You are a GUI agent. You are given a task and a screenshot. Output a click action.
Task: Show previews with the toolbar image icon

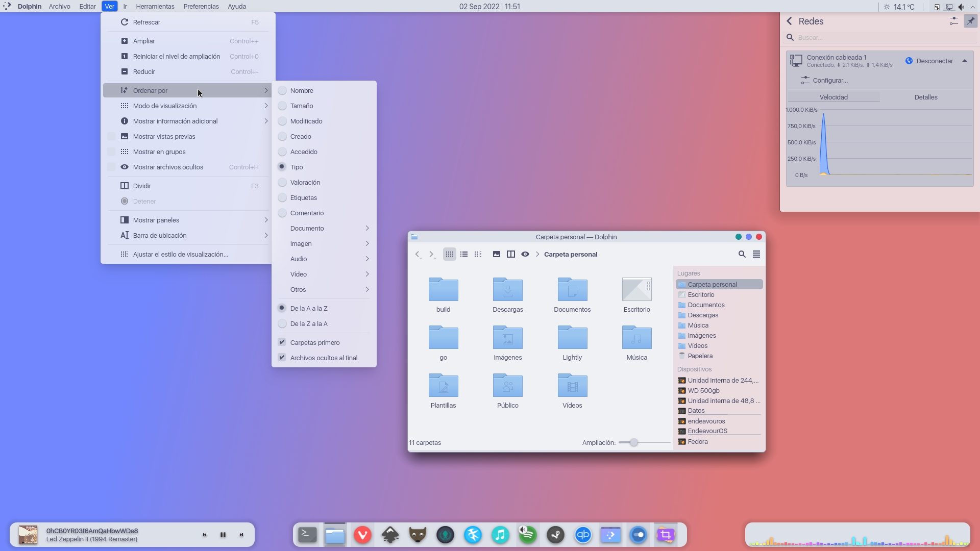coord(496,254)
